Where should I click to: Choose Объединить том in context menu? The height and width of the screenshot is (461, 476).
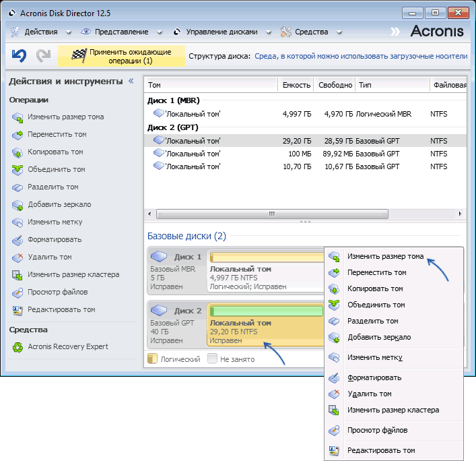coord(394,305)
